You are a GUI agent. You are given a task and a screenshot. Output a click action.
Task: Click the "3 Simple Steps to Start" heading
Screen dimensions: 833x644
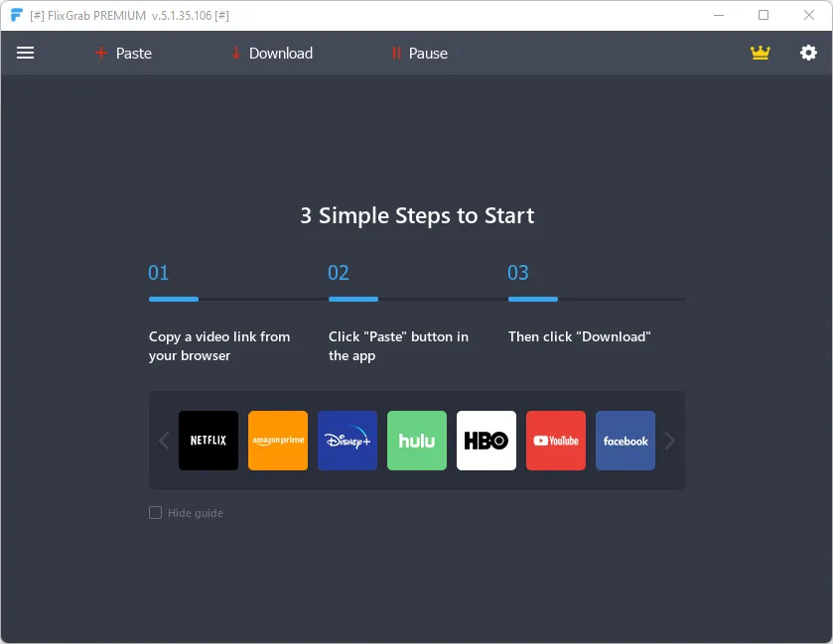417,215
